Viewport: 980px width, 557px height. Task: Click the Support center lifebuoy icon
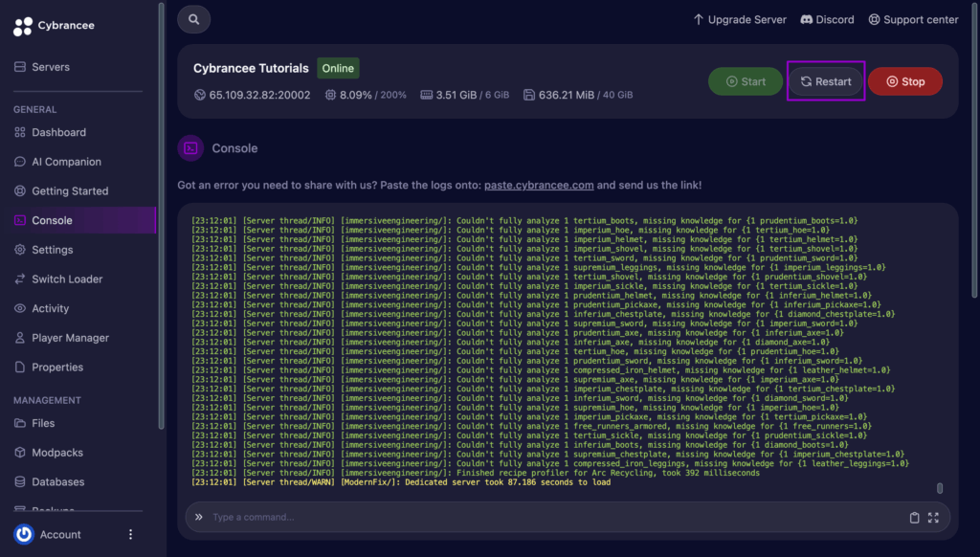[875, 20]
